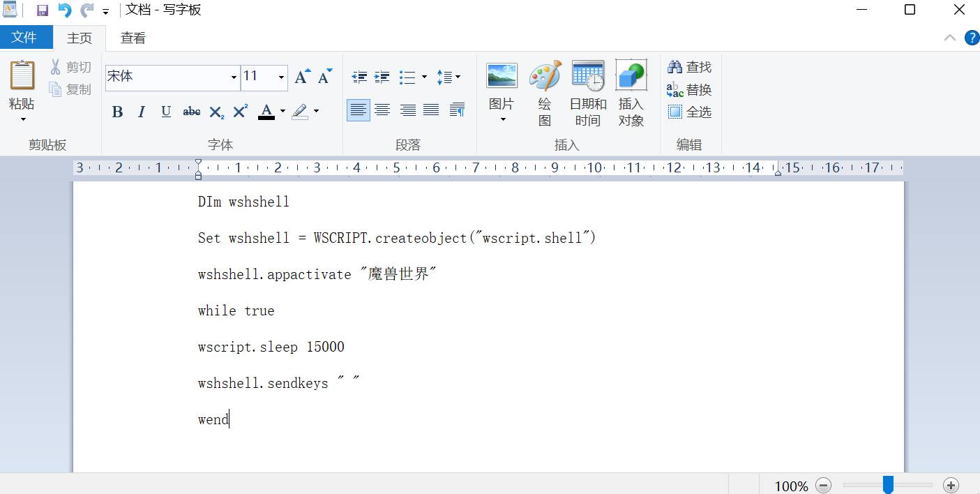Image resolution: width=980 pixels, height=494 pixels.
Task: Switch to the View (查看) tab
Action: pos(133,38)
